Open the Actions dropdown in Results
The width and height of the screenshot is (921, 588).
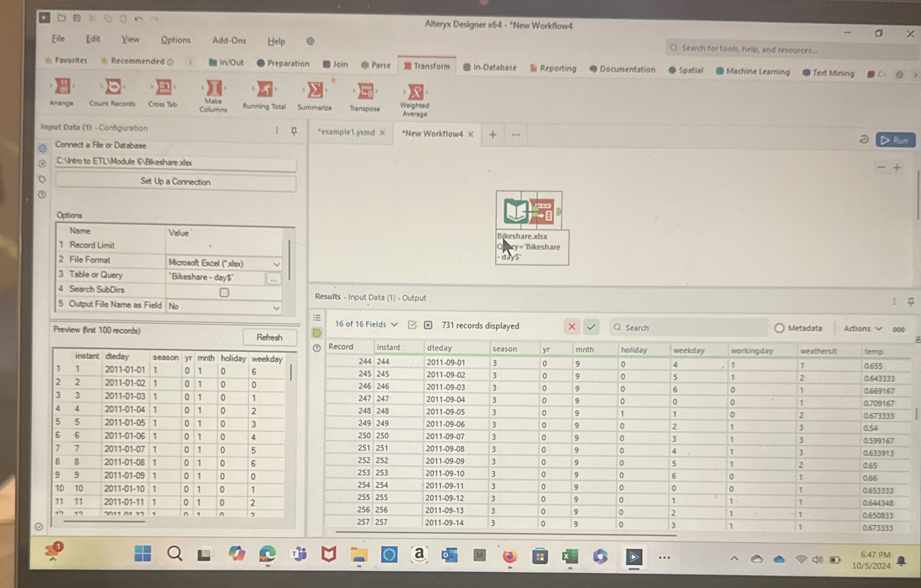[862, 328]
